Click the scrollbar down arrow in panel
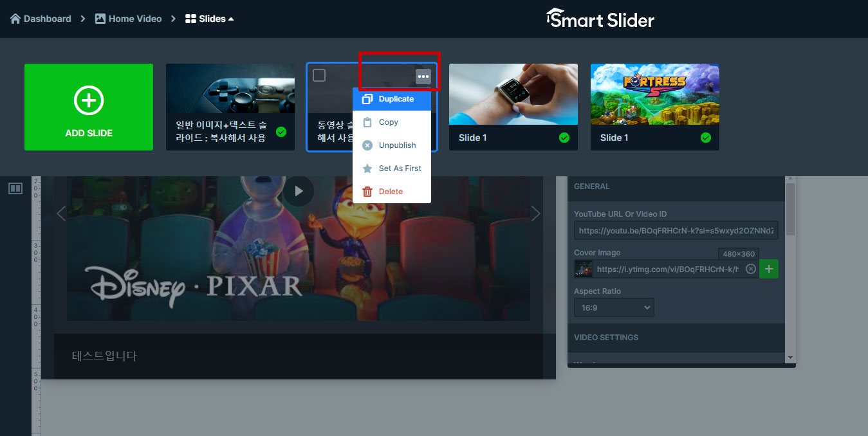Image resolution: width=868 pixels, height=436 pixels. coord(790,358)
